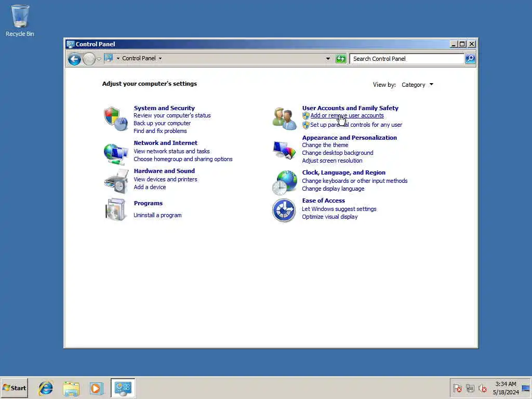Click Change keyboards or other input methods
Viewport: 532px width, 399px height.
[354, 181]
